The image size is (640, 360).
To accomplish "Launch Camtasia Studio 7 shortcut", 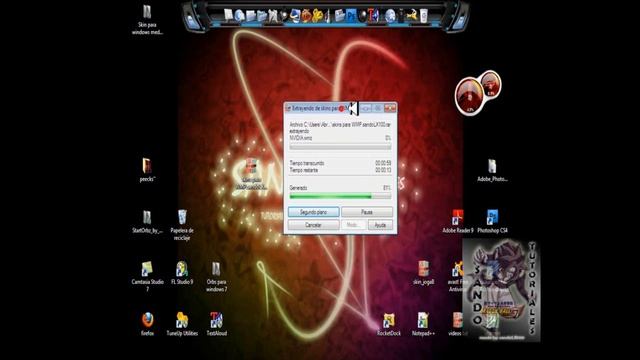I will pos(147,277).
